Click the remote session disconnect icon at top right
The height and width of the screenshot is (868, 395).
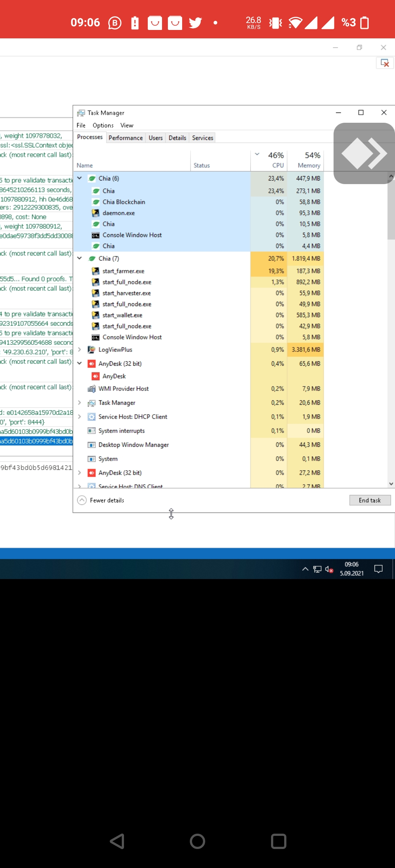385,63
